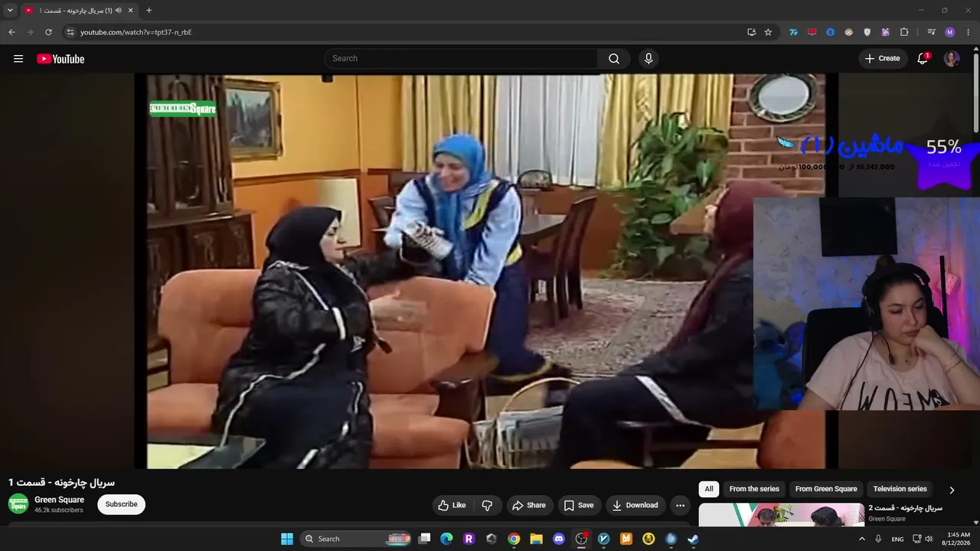Image resolution: width=980 pixels, height=551 pixels.
Task: Select the 'Television series' chip
Action: tap(900, 489)
